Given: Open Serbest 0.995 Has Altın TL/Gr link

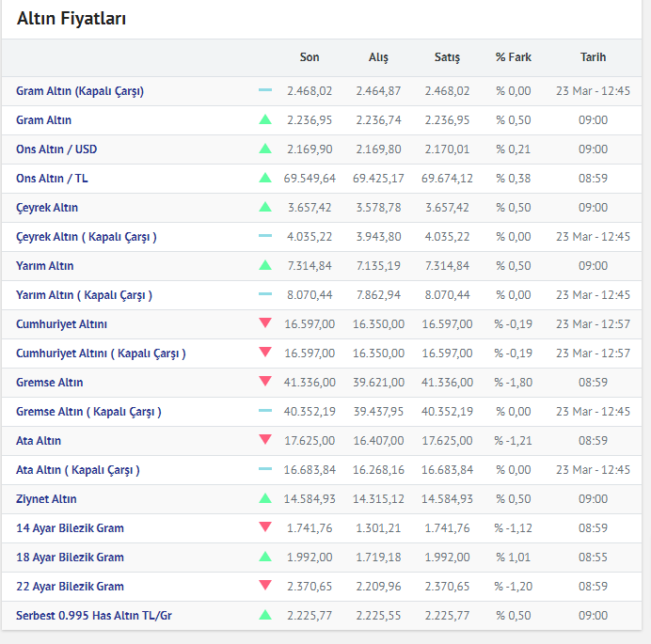Looking at the screenshot, I should [x=94, y=616].
